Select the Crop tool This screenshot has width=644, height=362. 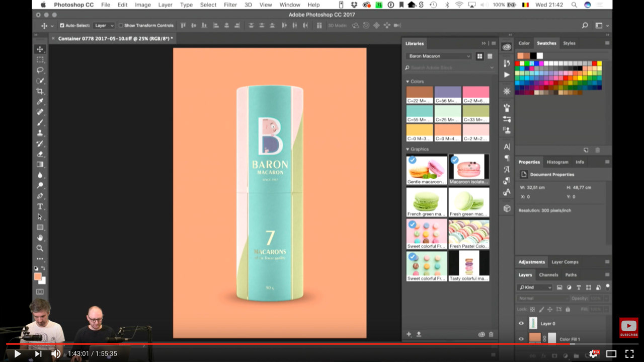tap(40, 91)
